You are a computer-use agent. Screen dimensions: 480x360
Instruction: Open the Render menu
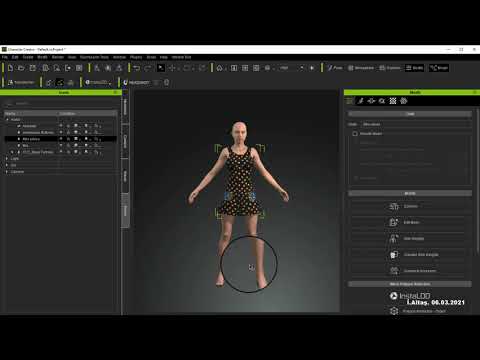coord(58,57)
